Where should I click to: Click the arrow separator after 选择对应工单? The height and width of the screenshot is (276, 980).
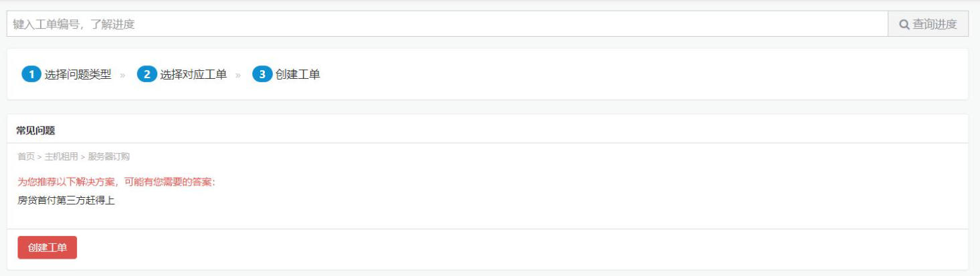point(238,75)
